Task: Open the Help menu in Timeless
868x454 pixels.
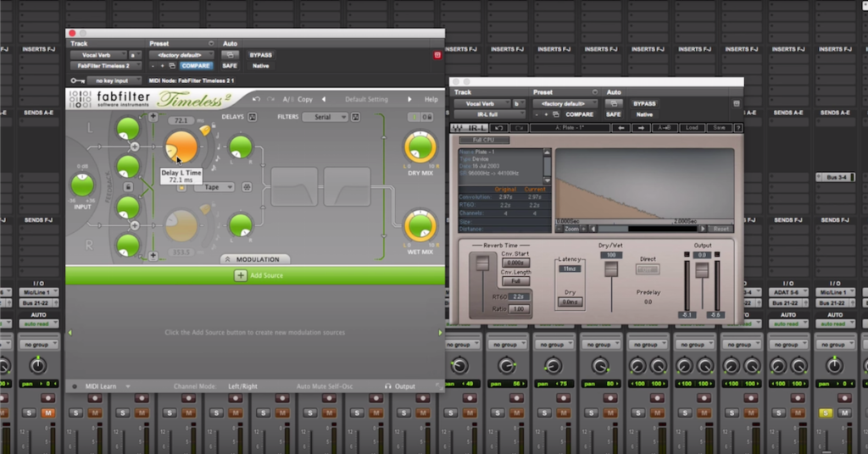Action: pos(431,99)
